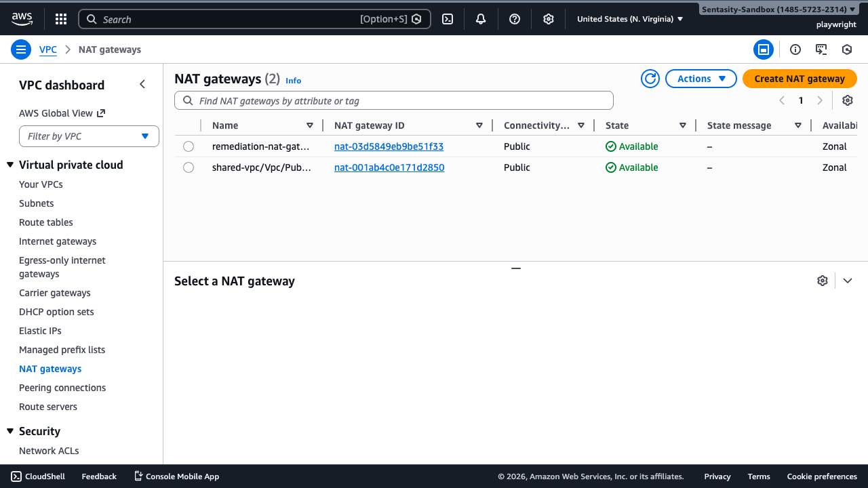Image resolution: width=868 pixels, height=488 pixels.
Task: Refresh the NAT gateways list
Action: [650, 79]
